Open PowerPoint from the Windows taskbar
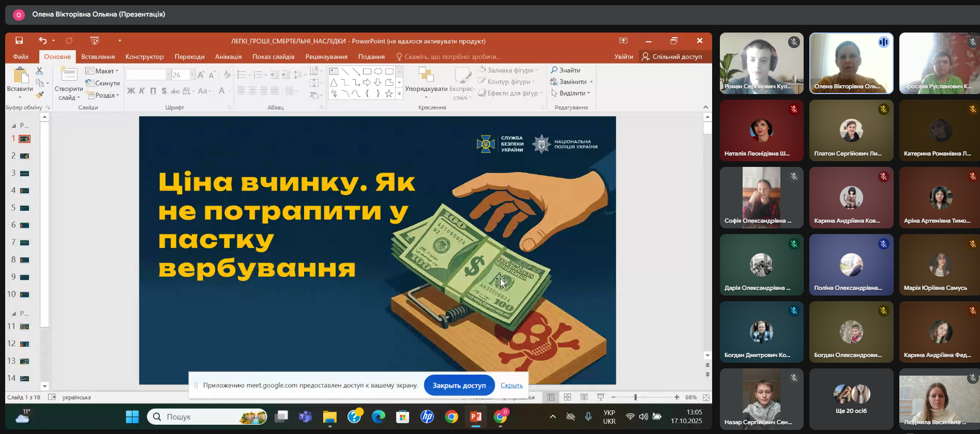 tap(476, 416)
